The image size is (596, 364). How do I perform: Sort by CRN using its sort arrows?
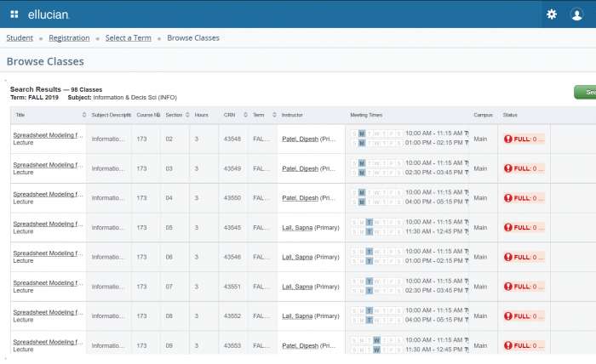pyautogui.click(x=245, y=115)
